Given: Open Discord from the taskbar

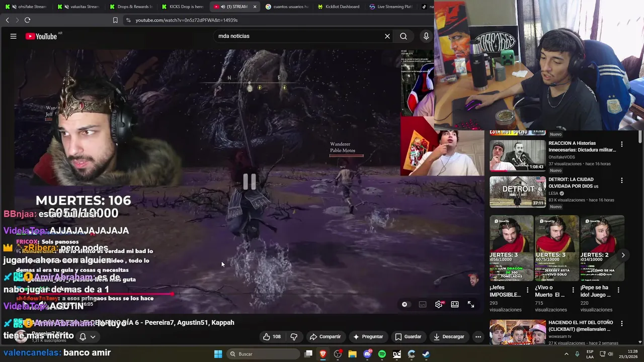Looking at the screenshot, I should pyautogui.click(x=367, y=354).
